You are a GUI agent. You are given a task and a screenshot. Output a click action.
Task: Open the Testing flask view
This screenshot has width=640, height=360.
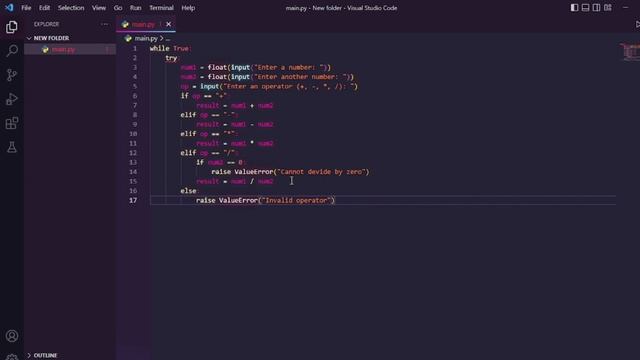pyautogui.click(x=11, y=147)
